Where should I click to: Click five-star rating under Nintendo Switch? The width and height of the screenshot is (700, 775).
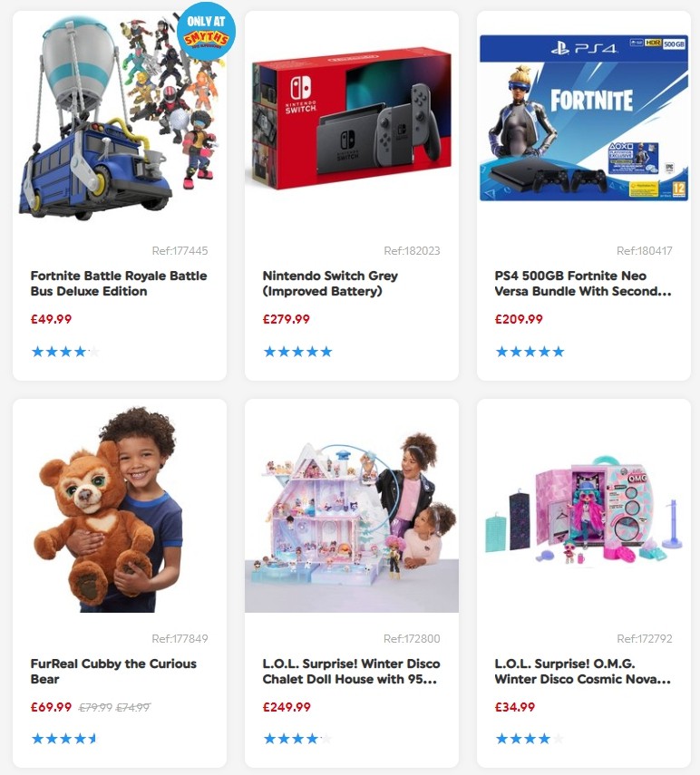pyautogui.click(x=297, y=352)
